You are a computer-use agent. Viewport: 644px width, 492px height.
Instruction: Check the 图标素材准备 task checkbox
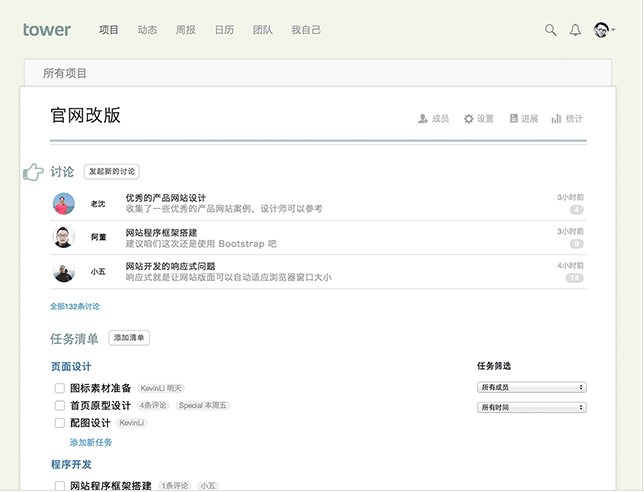(59, 388)
